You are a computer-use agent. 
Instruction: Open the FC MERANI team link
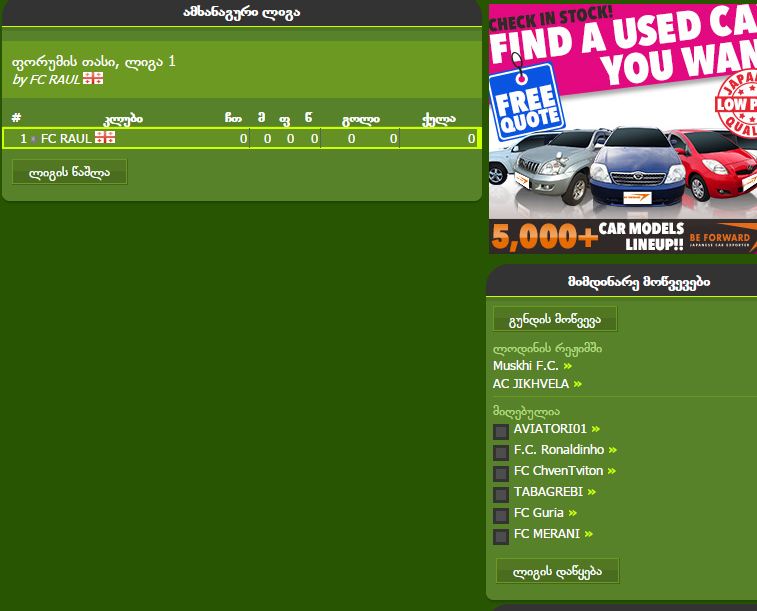point(547,534)
